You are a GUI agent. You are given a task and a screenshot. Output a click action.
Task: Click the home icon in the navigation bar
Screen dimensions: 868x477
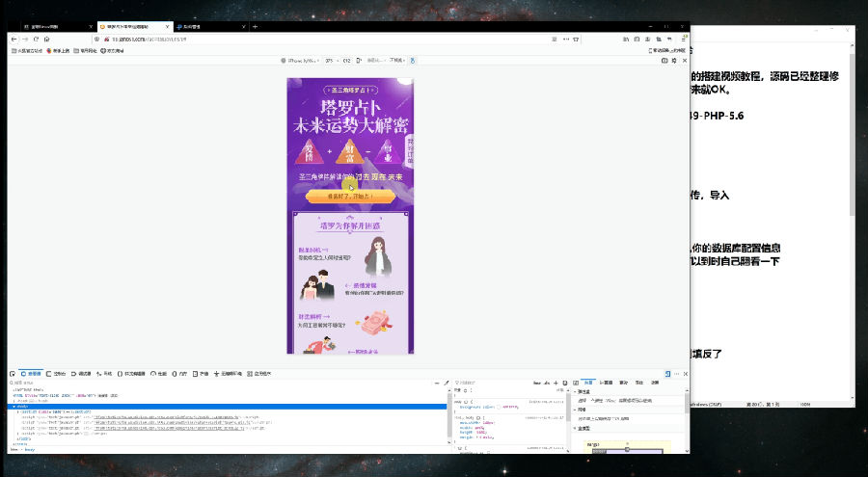[47, 39]
